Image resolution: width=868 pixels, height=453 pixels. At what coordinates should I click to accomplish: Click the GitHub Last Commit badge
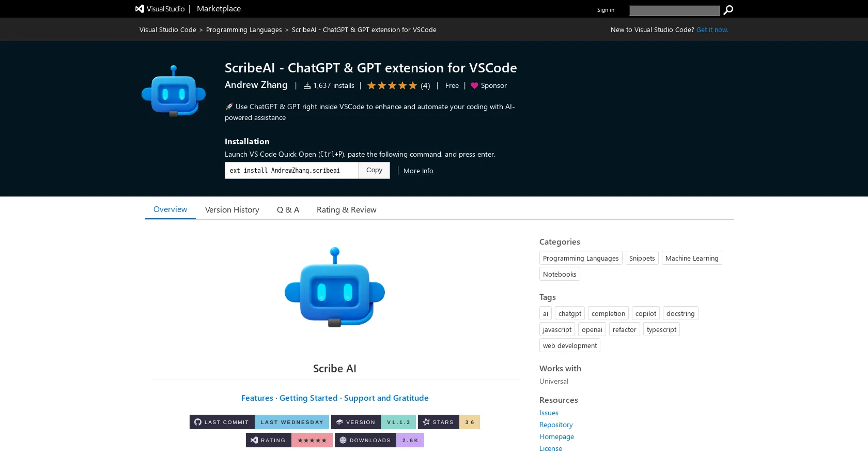click(259, 422)
